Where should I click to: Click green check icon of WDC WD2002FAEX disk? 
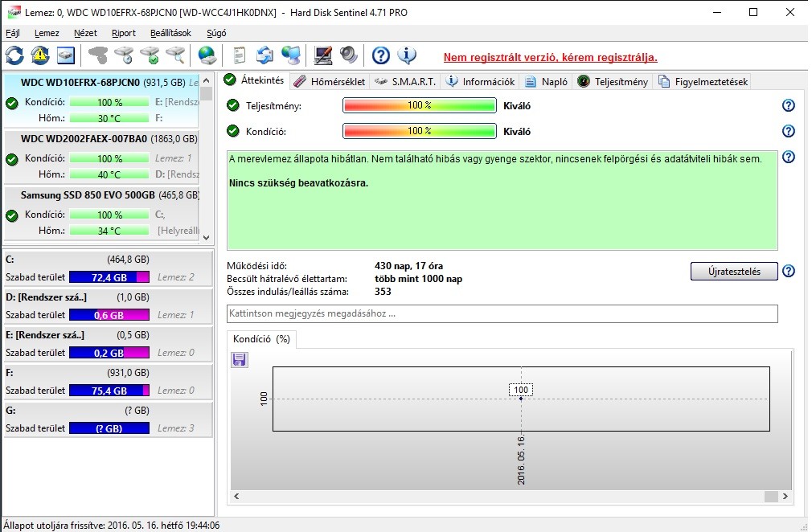(12, 159)
